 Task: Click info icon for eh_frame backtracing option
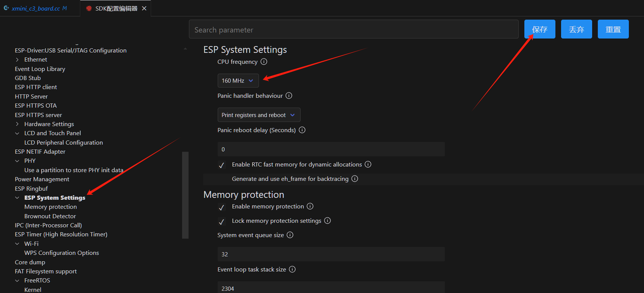(x=355, y=179)
